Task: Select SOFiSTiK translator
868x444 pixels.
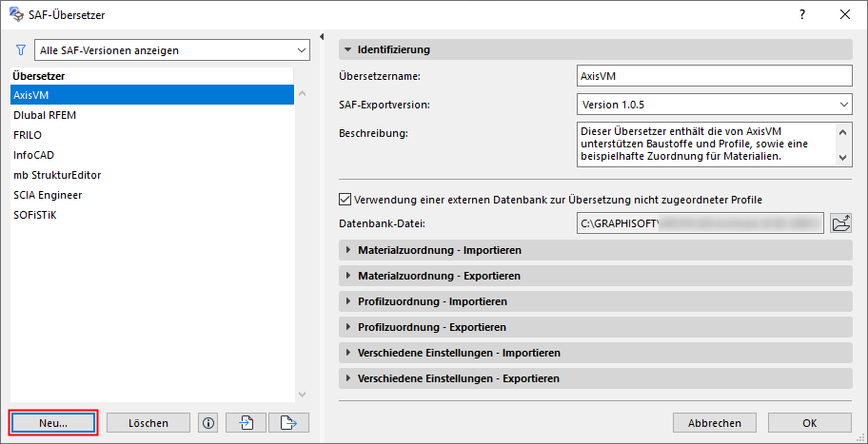Action: 152,215
